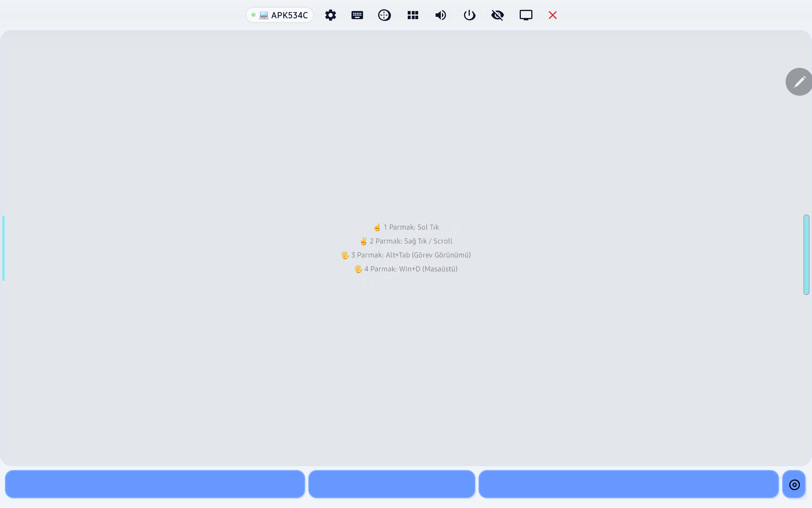Open the monitor display view
The width and height of the screenshot is (812, 508).
click(526, 15)
